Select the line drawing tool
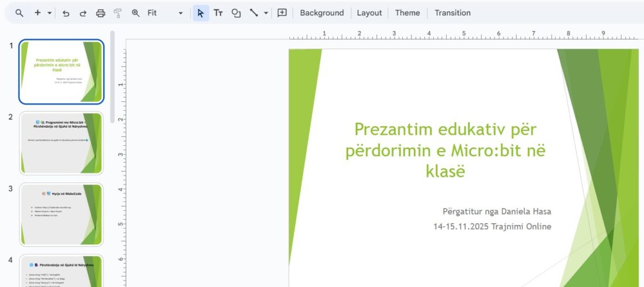Image resolution: width=644 pixels, height=287 pixels. [254, 13]
